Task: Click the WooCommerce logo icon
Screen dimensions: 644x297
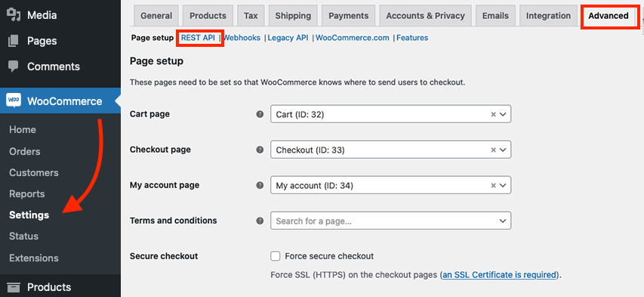Action: tap(14, 101)
